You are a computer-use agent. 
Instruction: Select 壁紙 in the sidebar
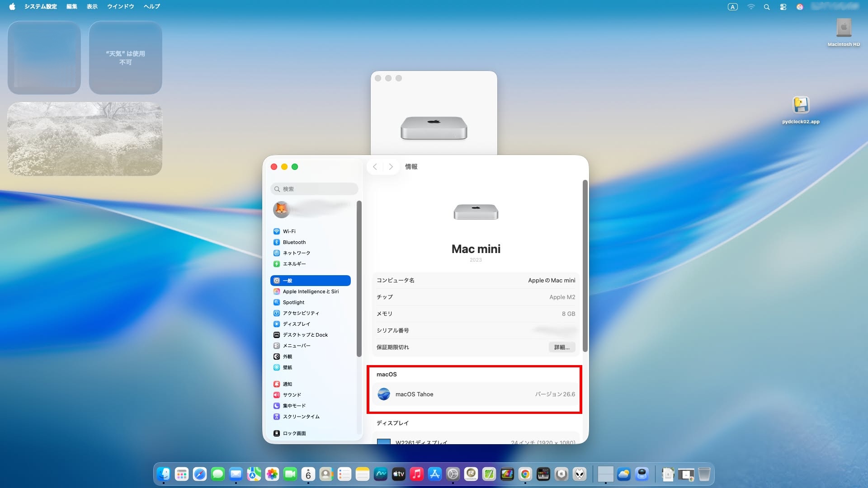point(311,367)
